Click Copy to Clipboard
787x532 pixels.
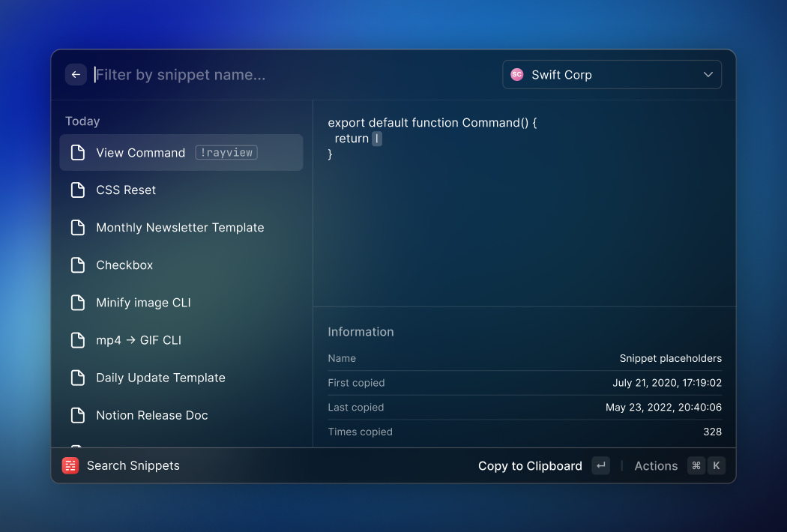click(x=530, y=466)
